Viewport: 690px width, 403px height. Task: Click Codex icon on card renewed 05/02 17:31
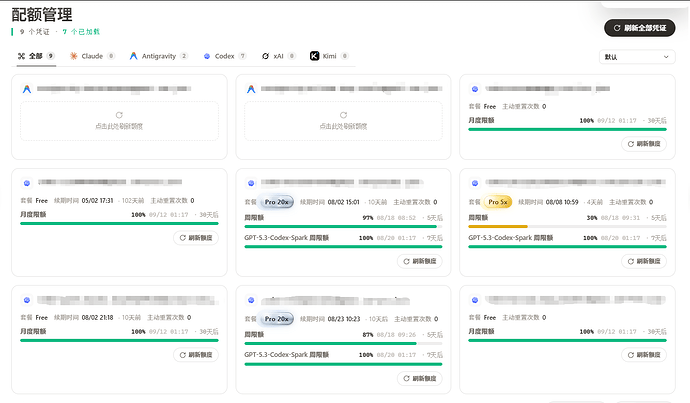click(27, 183)
